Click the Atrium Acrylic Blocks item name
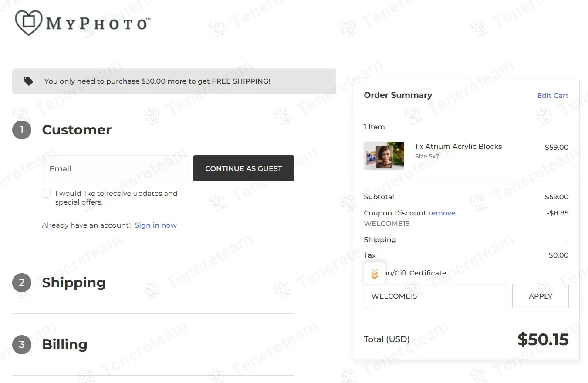The width and height of the screenshot is (588, 383). [x=458, y=147]
